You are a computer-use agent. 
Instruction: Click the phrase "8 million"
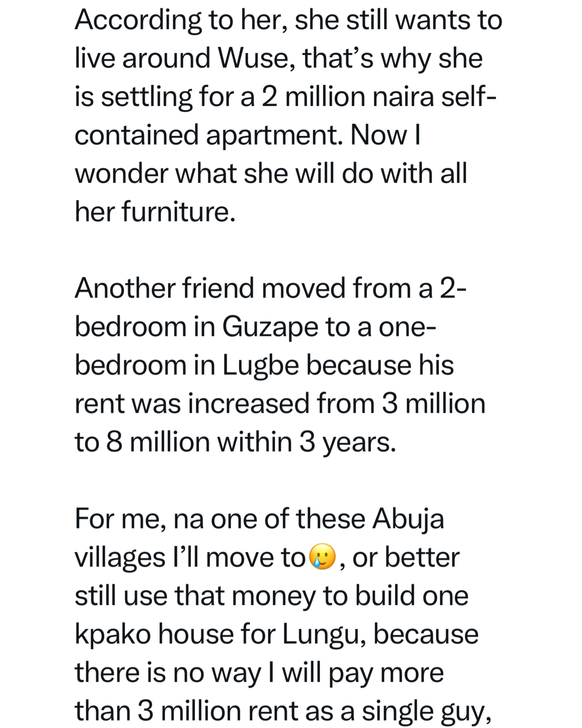[x=158, y=442]
